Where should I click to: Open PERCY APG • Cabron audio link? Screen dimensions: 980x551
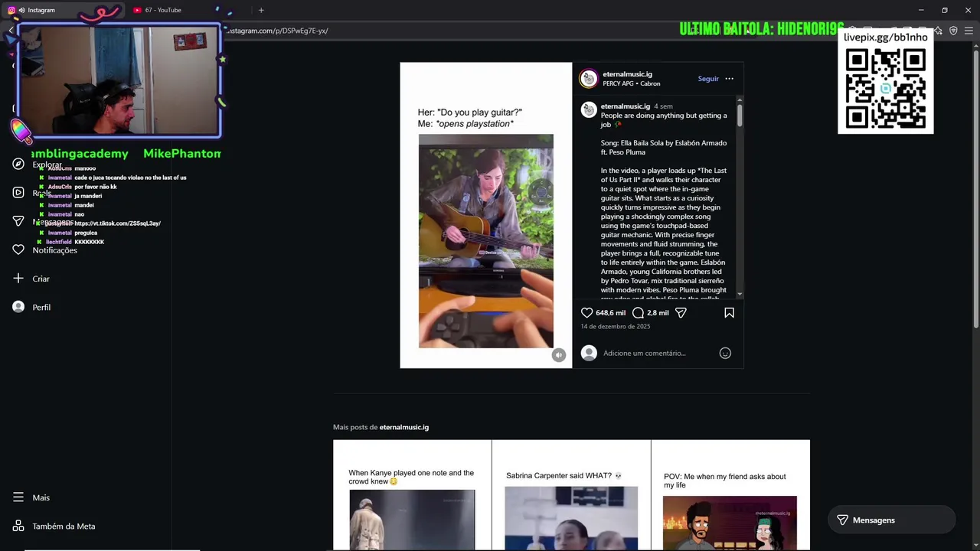631,83
